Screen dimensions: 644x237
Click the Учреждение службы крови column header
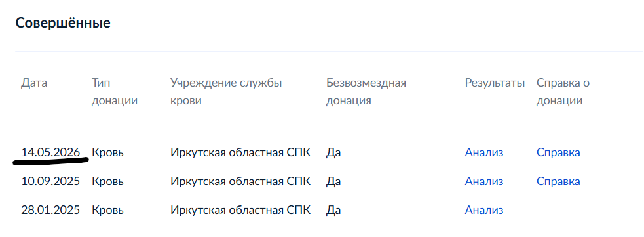226,92
